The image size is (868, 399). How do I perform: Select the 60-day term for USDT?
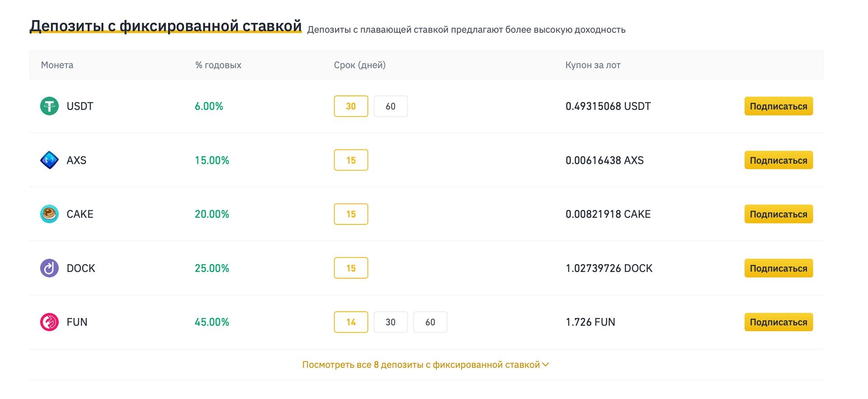coord(391,106)
